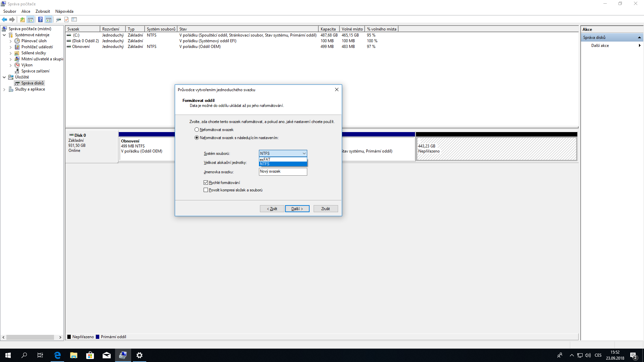The image size is (644, 362).
Task: Open Settings gear on the taskbar
Action: point(140,355)
